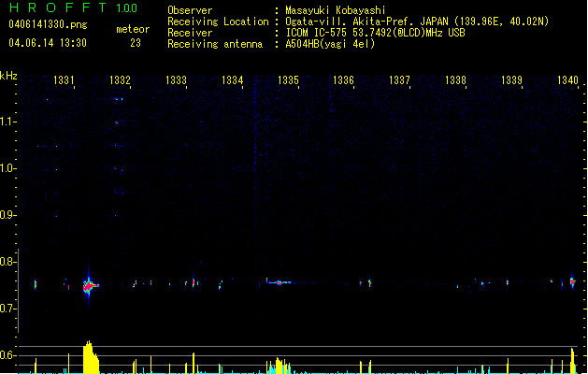
Task: Click the 0.6 frequency axis label
Action: (7, 355)
